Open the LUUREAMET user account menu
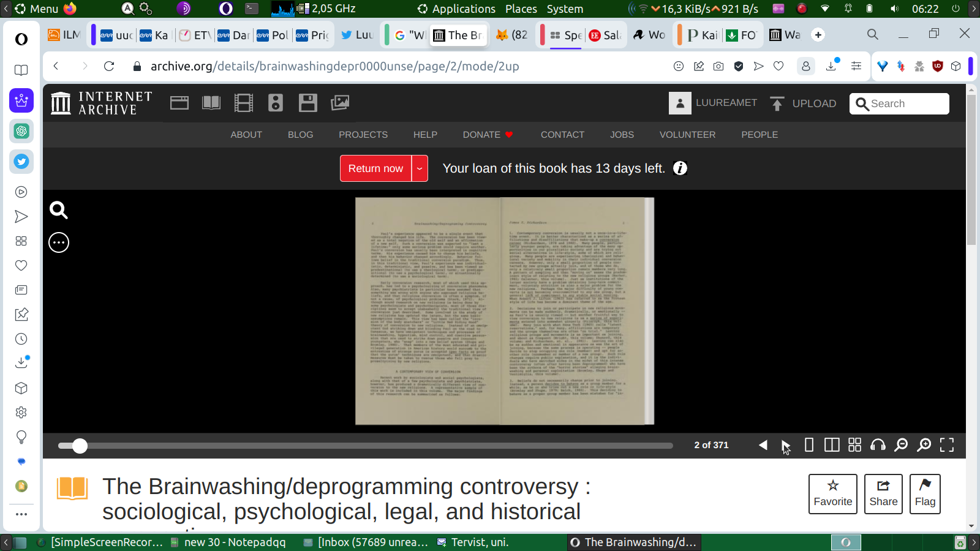980x551 pixels. pyautogui.click(x=714, y=103)
